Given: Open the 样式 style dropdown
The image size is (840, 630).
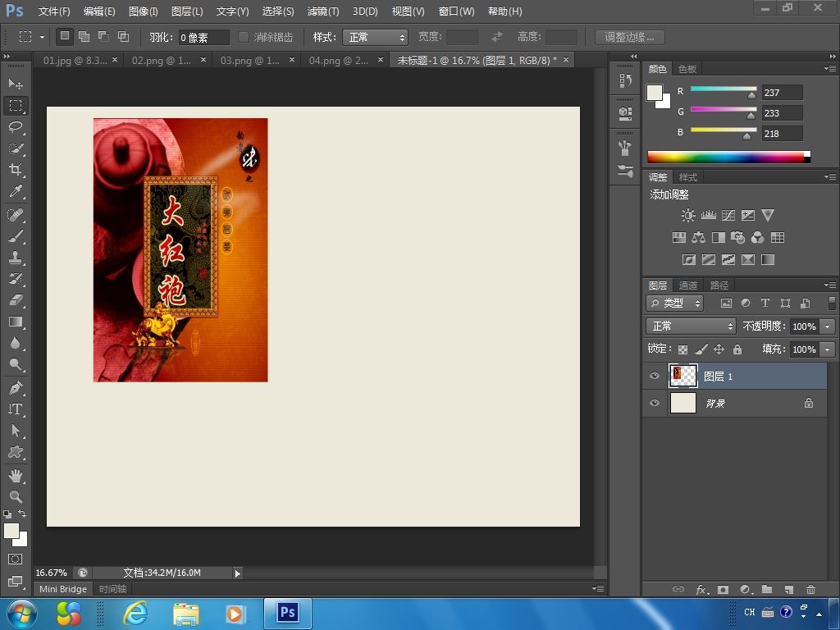Looking at the screenshot, I should (377, 37).
